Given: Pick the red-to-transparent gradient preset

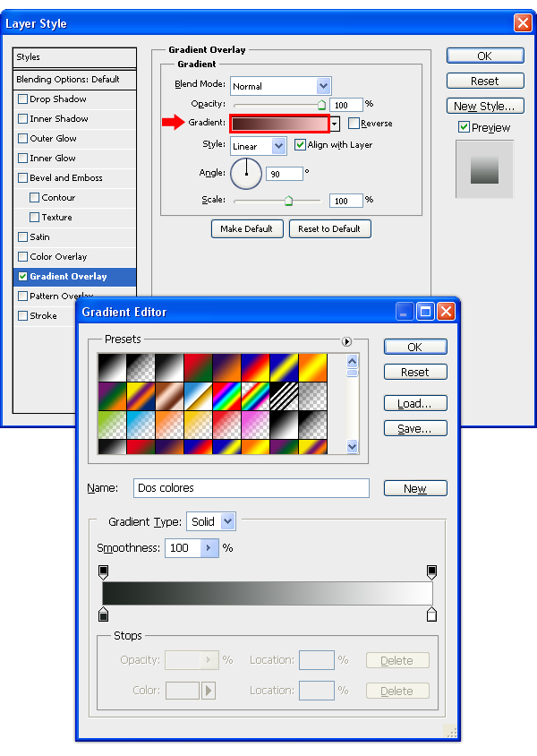Looking at the screenshot, I should (x=226, y=425).
